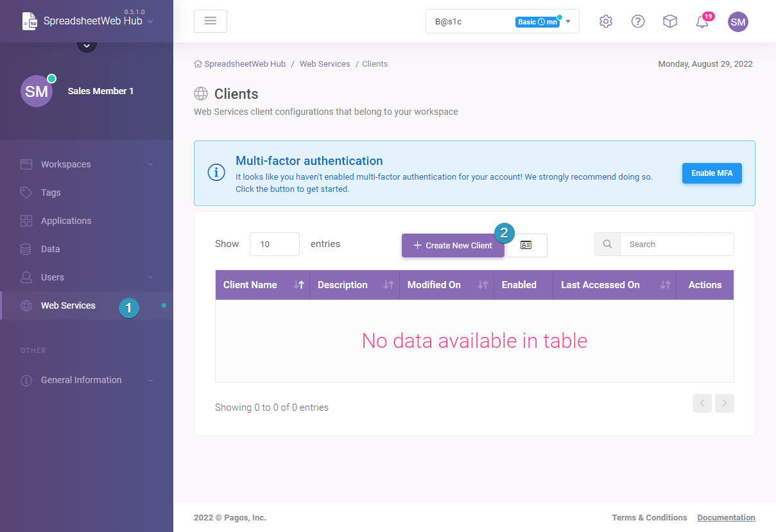The height and width of the screenshot is (532, 776).
Task: Toggle sorting on the Last Accessed On column
Action: (x=664, y=284)
